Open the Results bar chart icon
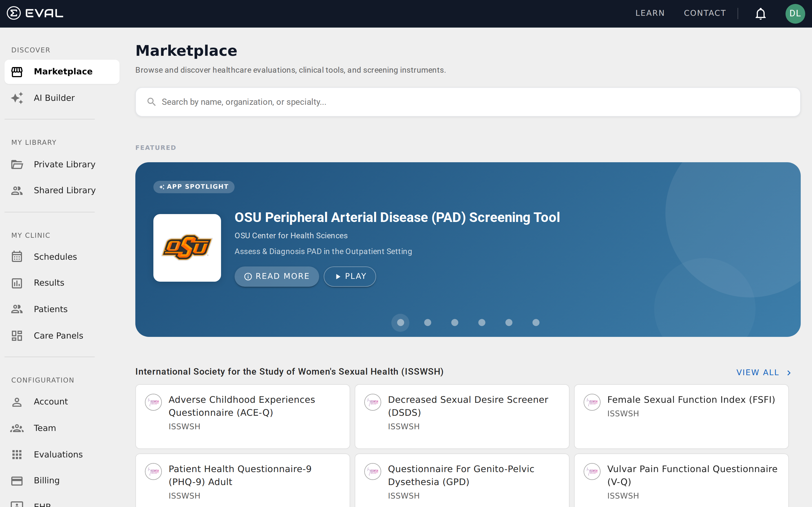 (x=17, y=283)
